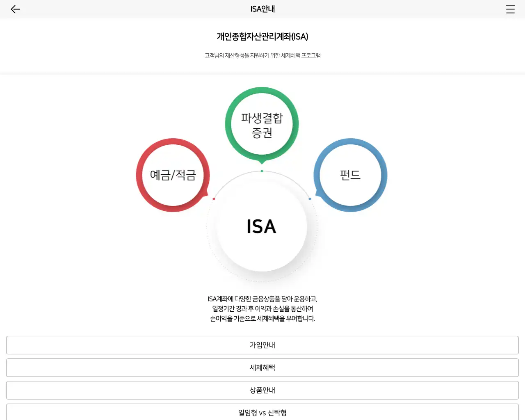Click the line starting with ISA계좌에 다양한

262,299
